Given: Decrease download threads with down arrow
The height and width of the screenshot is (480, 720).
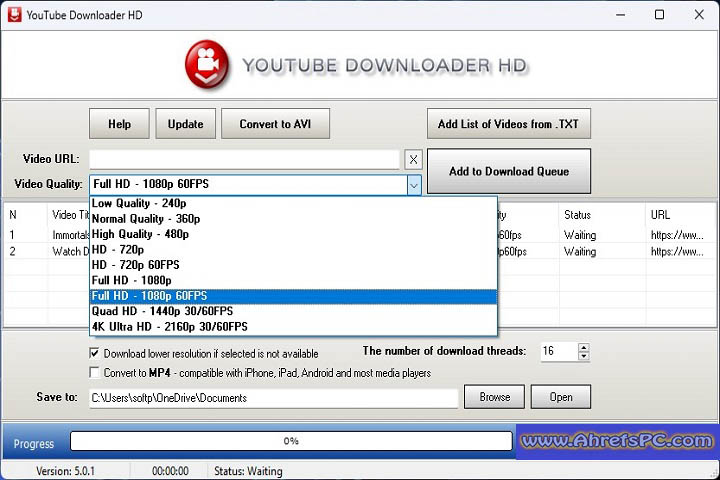Looking at the screenshot, I should (584, 356).
